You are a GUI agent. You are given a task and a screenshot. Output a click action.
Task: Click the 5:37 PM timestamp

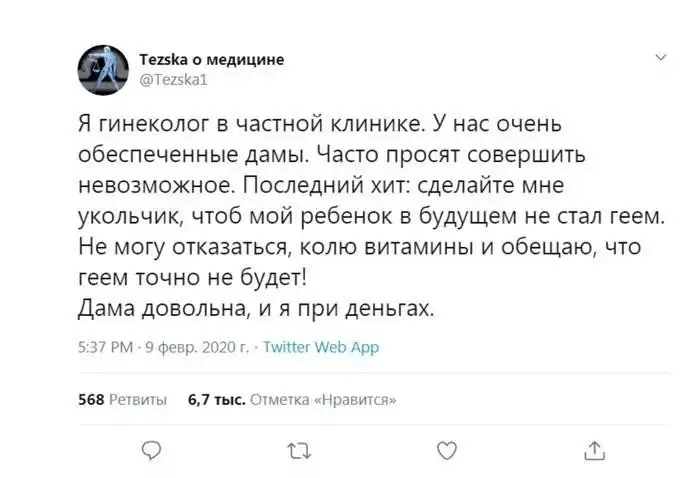104,348
